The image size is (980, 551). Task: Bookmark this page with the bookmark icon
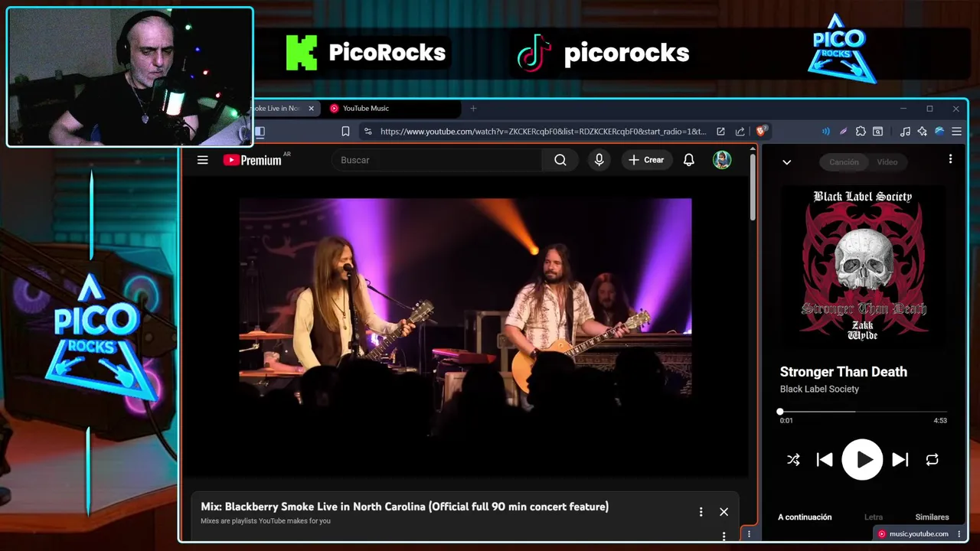(345, 132)
